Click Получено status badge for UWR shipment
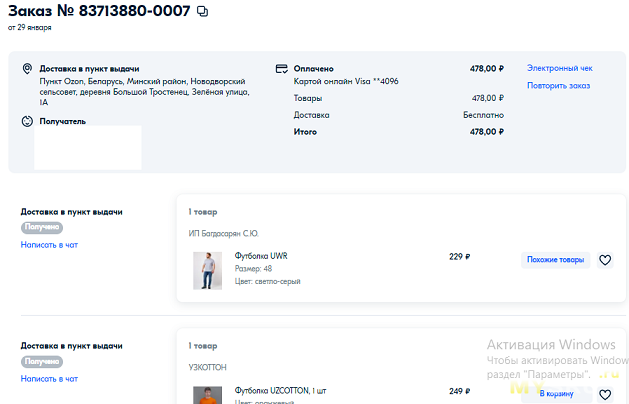Image resolution: width=629 pixels, height=404 pixels. coord(42,227)
